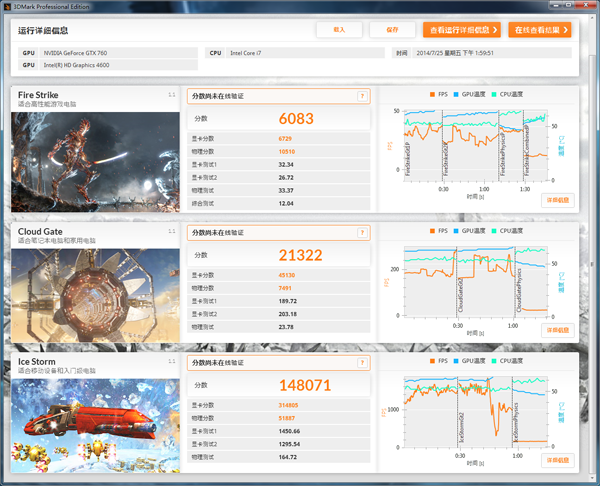Viewport: 600px width, 486px height.
Task: Click the 保存 (save) button
Action: point(392,30)
